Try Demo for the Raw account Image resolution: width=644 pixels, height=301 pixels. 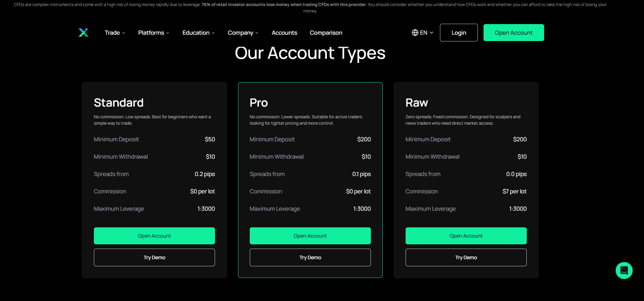coord(466,257)
